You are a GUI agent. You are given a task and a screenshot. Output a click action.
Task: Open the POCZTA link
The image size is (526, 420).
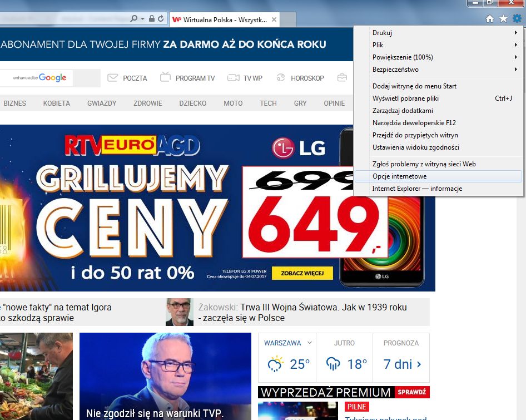tap(135, 78)
